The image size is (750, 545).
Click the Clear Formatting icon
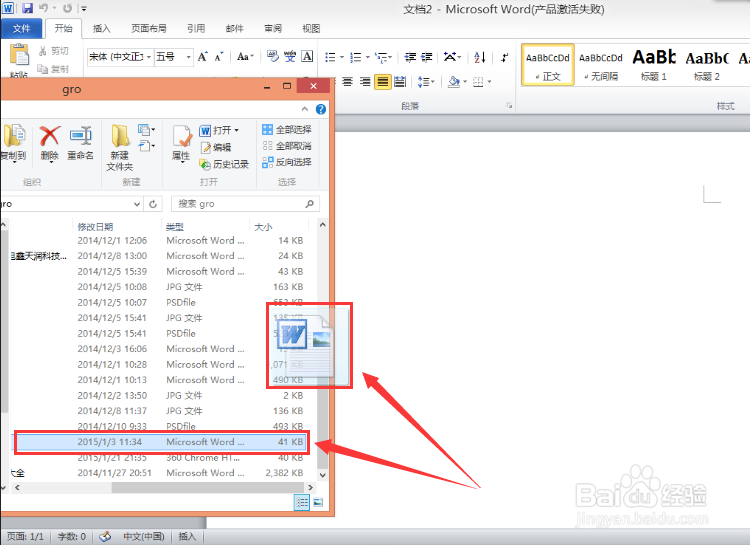pos(273,56)
